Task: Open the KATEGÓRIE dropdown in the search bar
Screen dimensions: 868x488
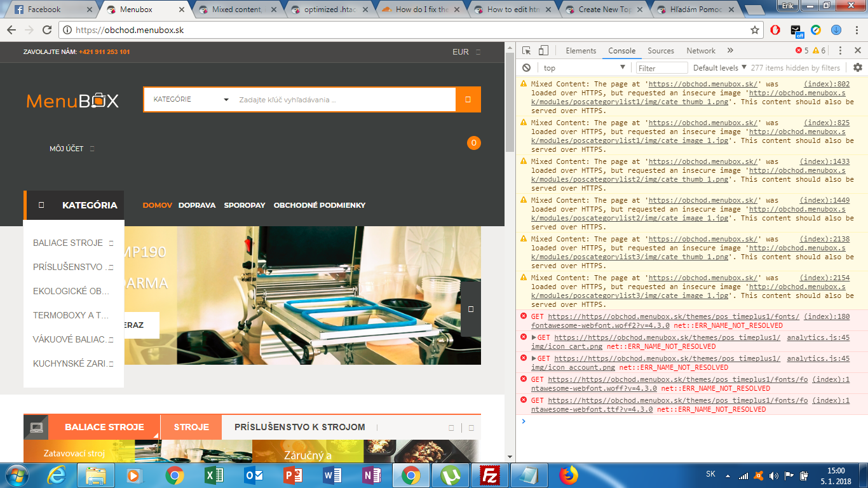Action: pyautogui.click(x=191, y=99)
